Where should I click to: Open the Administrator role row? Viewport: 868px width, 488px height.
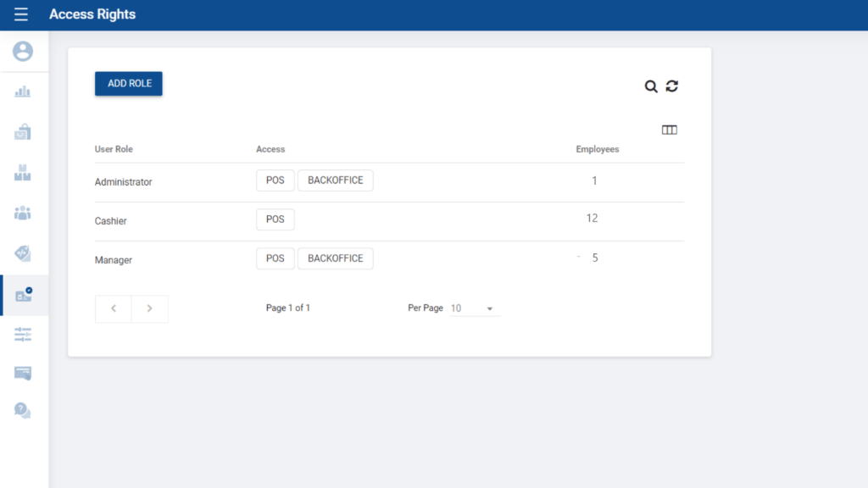pos(389,182)
